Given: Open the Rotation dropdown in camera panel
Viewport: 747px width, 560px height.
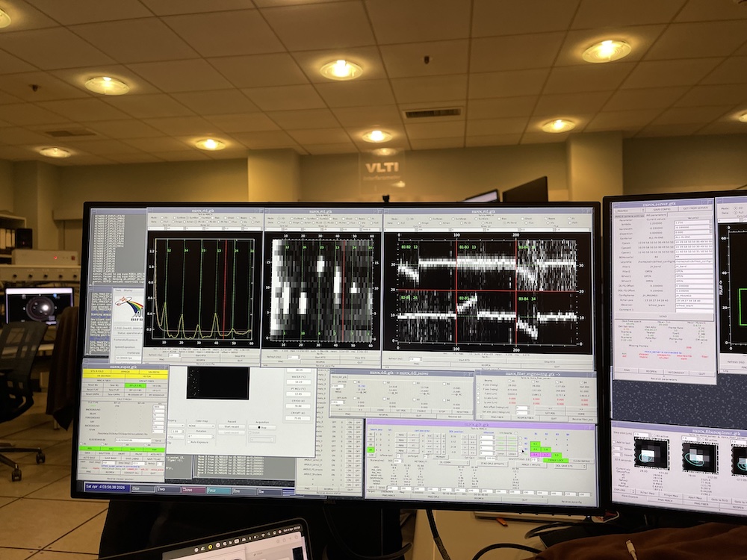Looking at the screenshot, I should (200, 435).
